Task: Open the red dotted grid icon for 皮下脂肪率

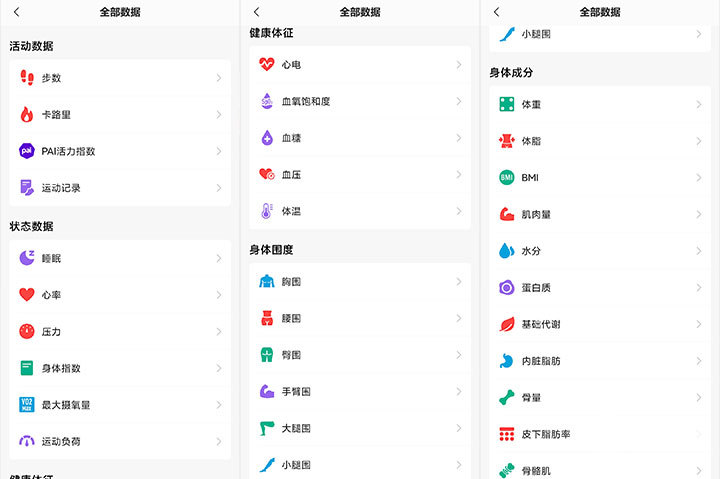Action: tap(507, 434)
